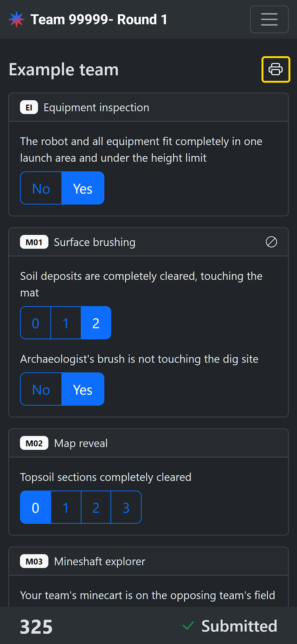The height and width of the screenshot is (644, 297).
Task: Set topsoil sections cleared to 1
Action: tap(66, 507)
